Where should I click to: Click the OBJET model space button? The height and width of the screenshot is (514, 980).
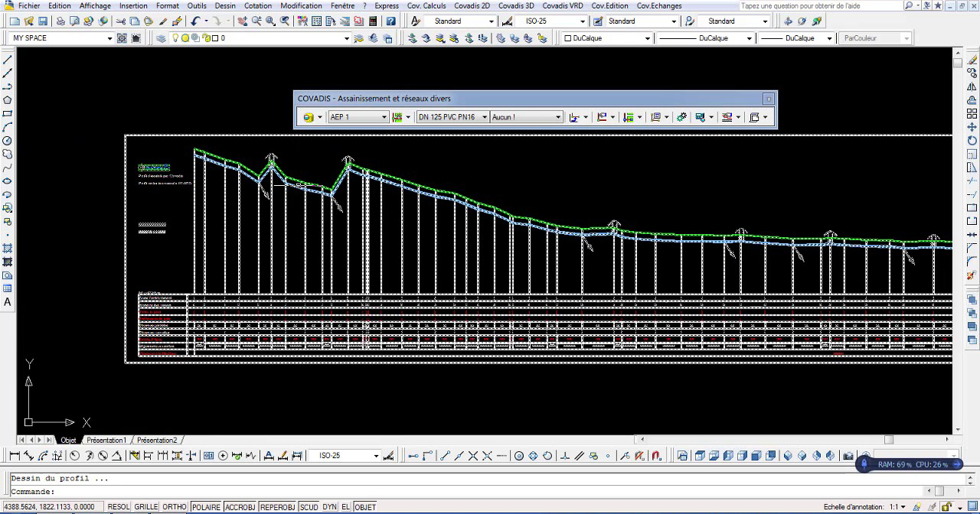click(x=365, y=507)
